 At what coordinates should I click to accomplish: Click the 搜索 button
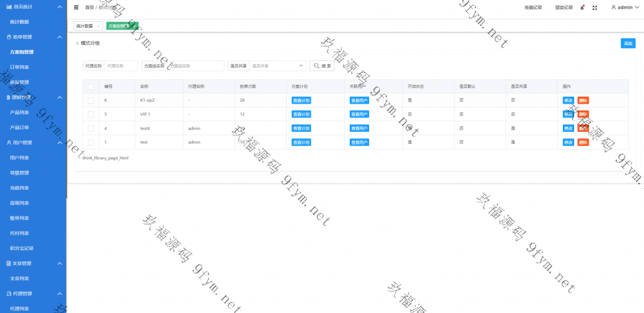pyautogui.click(x=322, y=65)
